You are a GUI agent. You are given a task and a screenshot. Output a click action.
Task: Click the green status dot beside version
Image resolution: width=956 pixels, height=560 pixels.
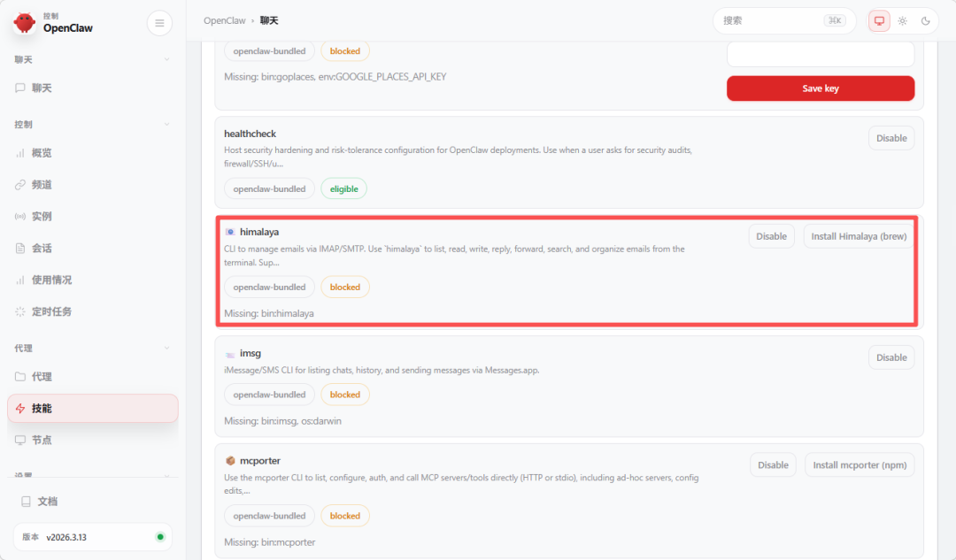(160, 537)
